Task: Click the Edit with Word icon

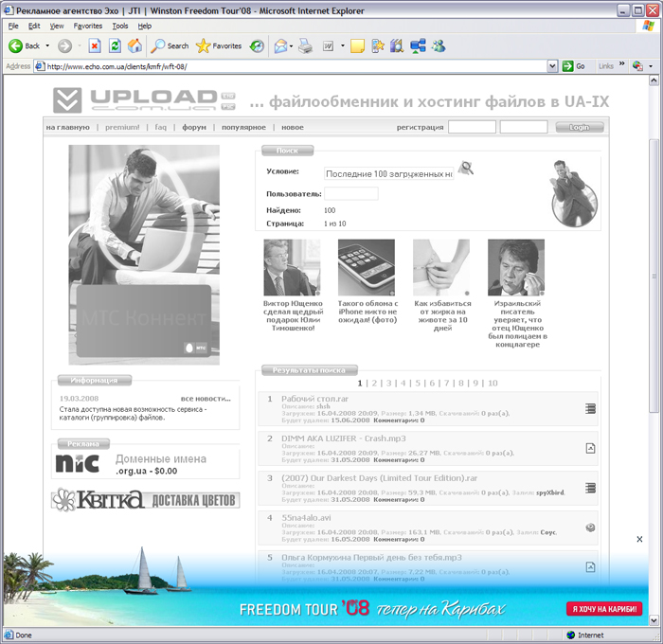Action: [328, 45]
